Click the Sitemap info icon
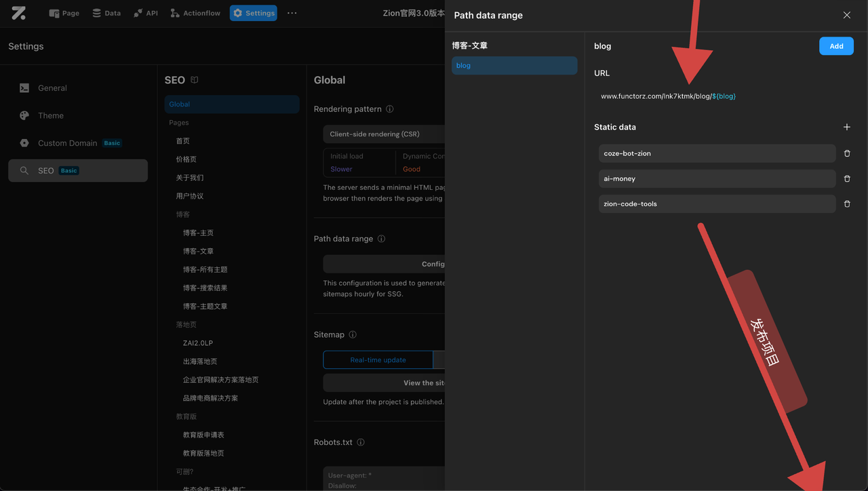868x491 pixels. 353,334
